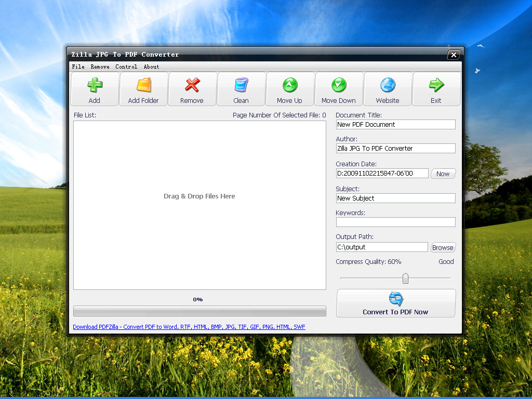Click the Good quality label
Image resolution: width=532 pixels, height=399 pixels.
tap(446, 262)
